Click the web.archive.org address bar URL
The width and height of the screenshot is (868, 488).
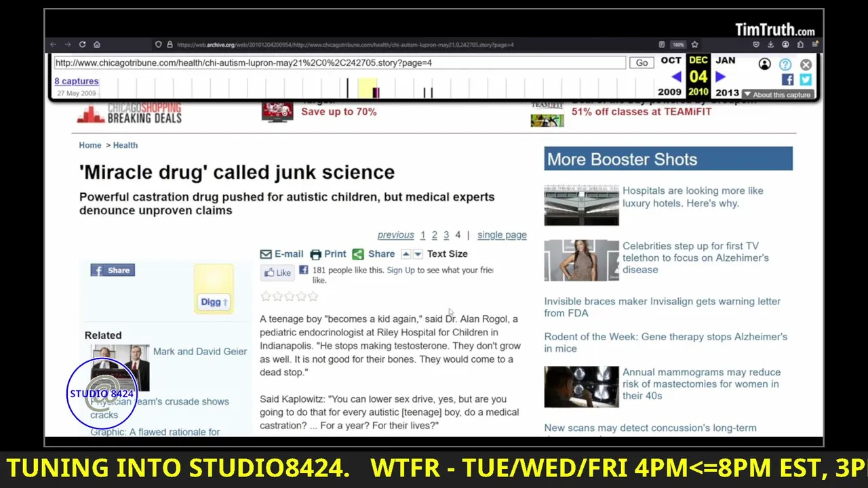pos(345,45)
